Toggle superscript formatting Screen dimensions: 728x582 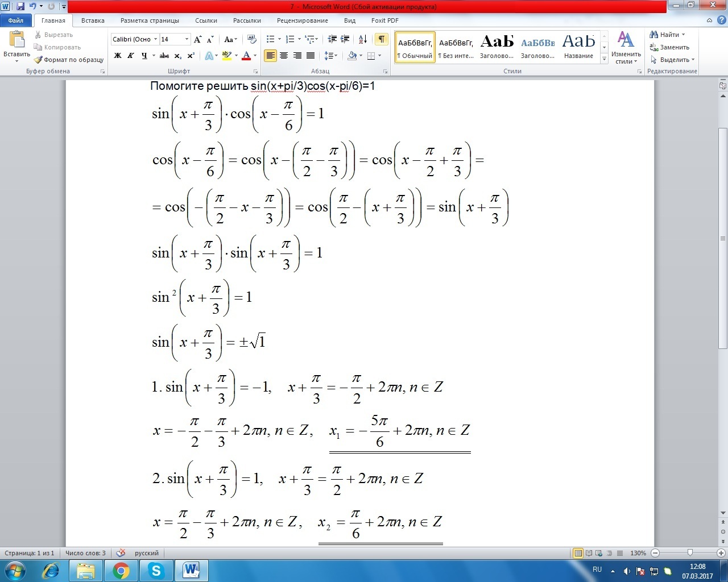(191, 56)
